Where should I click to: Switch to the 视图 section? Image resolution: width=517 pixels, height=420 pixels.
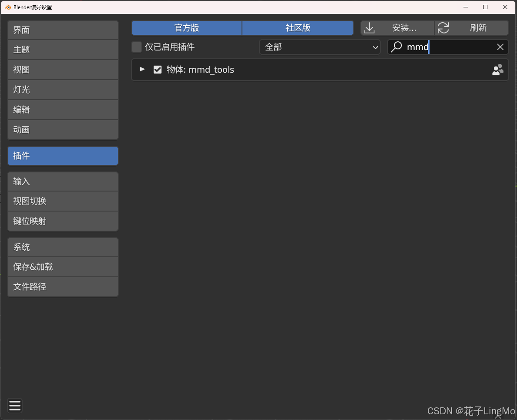point(63,70)
